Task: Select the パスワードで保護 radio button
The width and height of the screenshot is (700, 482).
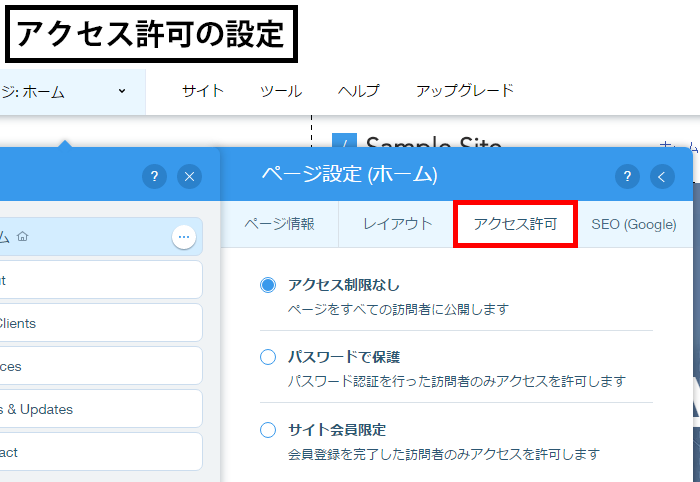Action: pos(268,357)
